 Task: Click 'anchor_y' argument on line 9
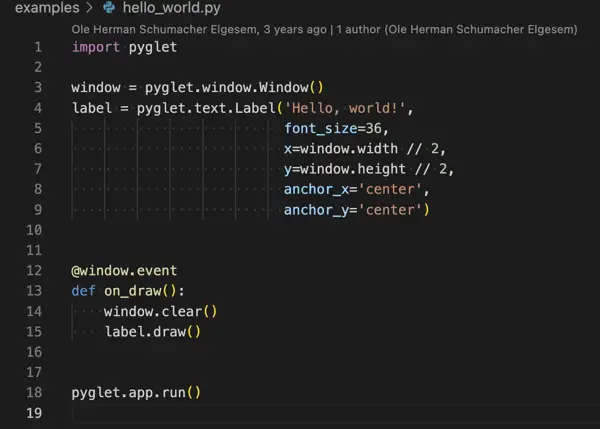316,210
